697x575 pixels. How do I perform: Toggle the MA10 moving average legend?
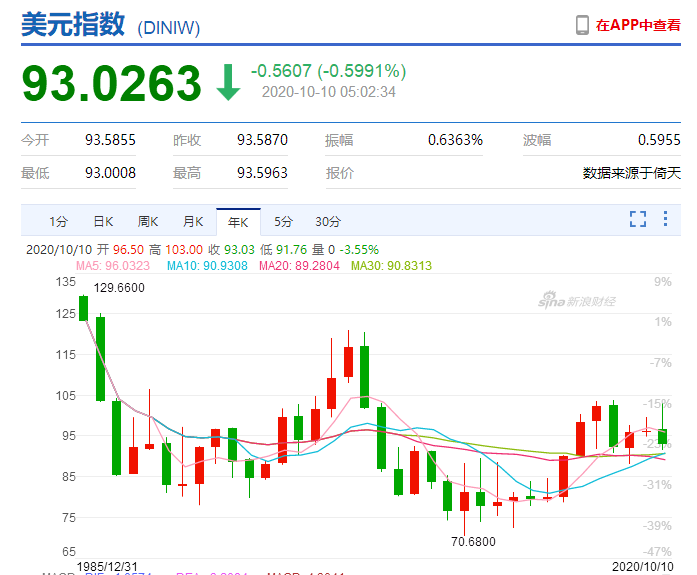pos(201,265)
